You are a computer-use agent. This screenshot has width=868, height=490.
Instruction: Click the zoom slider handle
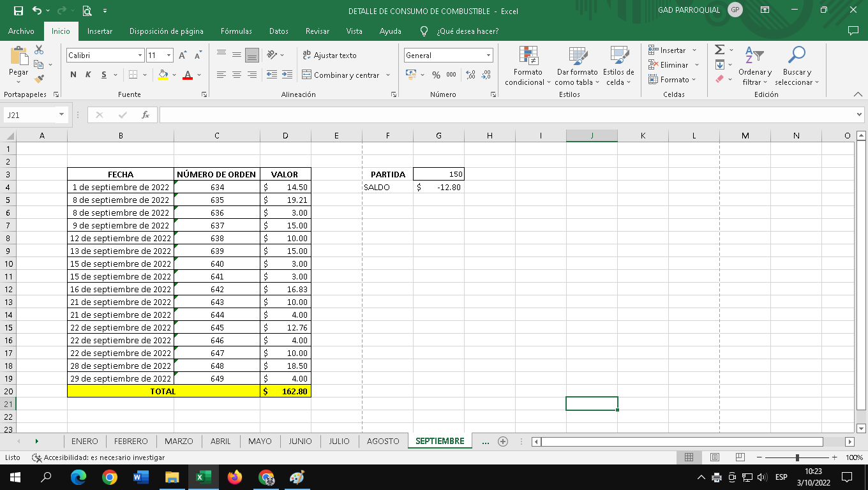pos(797,457)
